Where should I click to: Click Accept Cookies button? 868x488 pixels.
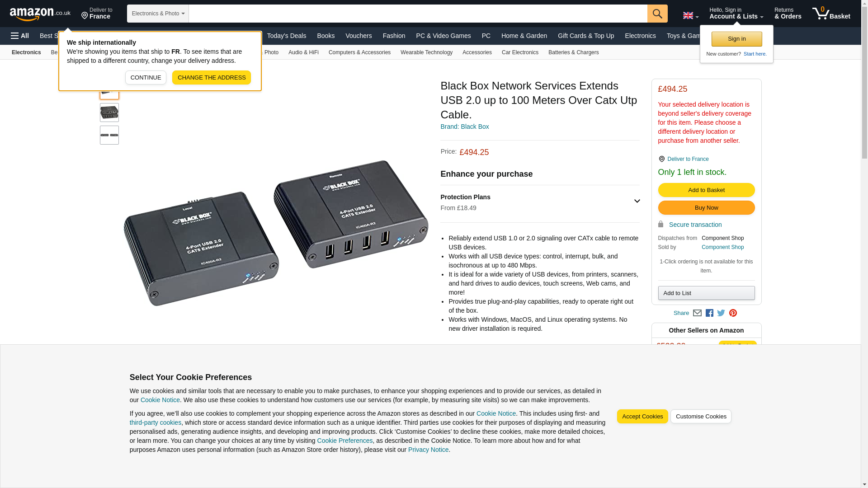pos(642,417)
